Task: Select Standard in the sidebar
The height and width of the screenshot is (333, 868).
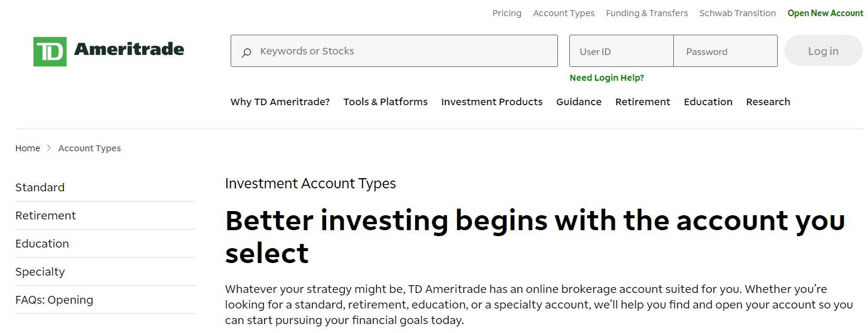Action: 40,187
